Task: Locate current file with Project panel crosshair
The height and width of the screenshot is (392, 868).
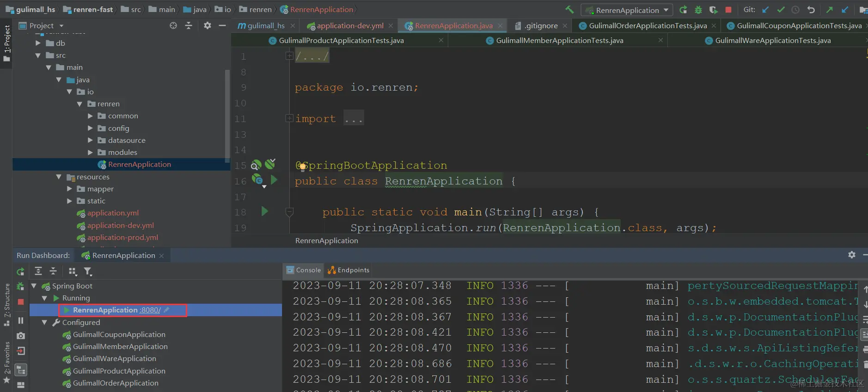Action: (x=173, y=26)
